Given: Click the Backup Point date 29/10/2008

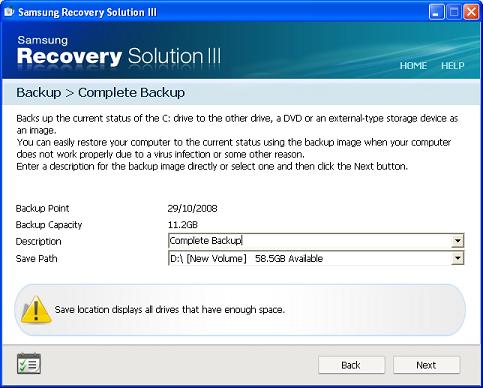Looking at the screenshot, I should click(192, 209).
